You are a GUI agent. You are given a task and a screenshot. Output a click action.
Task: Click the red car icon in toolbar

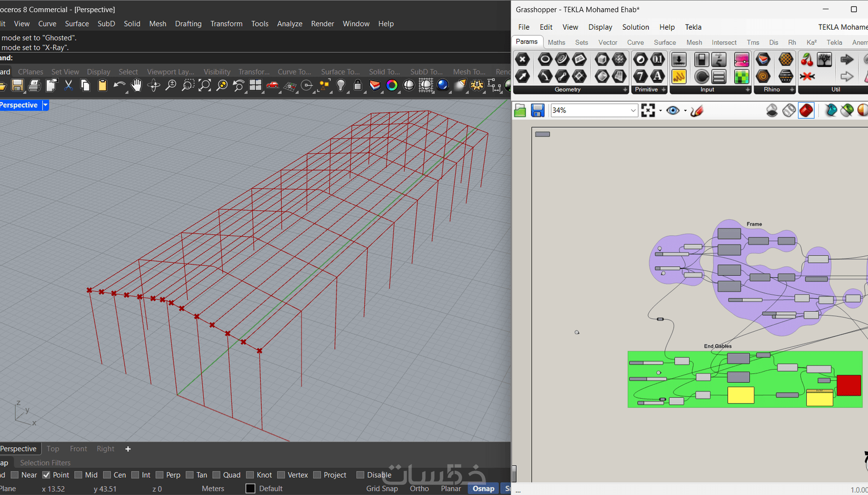[x=273, y=86]
